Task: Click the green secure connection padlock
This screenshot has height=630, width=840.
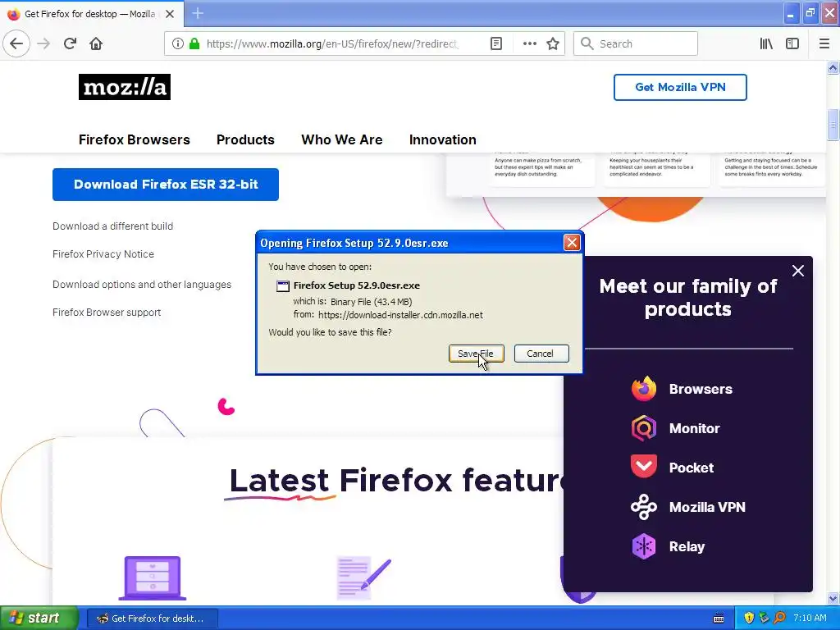Action: coord(194,43)
